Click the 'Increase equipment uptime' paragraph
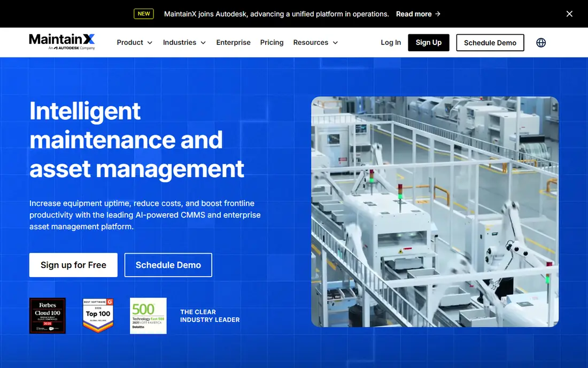Image resolution: width=588 pixels, height=368 pixels. click(145, 215)
